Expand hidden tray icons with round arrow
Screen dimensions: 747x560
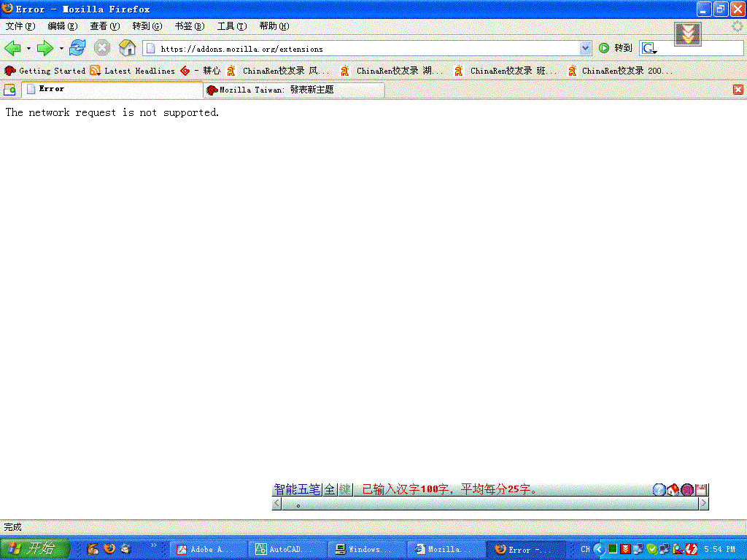pos(599,549)
